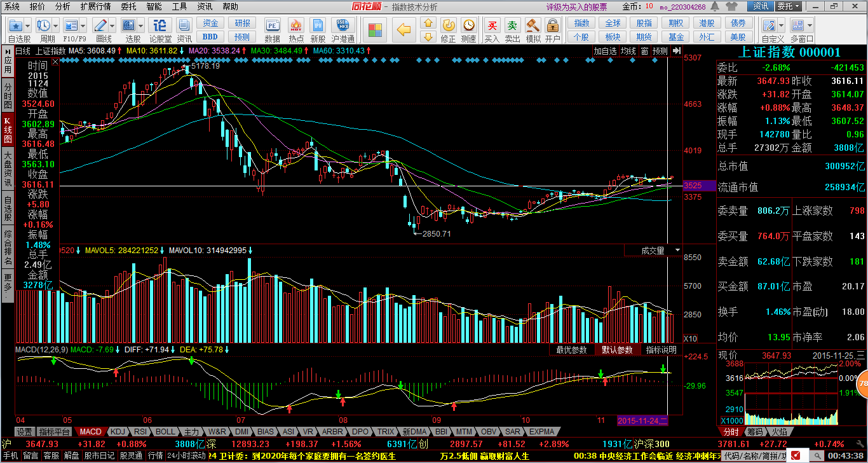Open the 委托 dropdown in title bar
Screen dimensions: 868x463
coord(787,6)
